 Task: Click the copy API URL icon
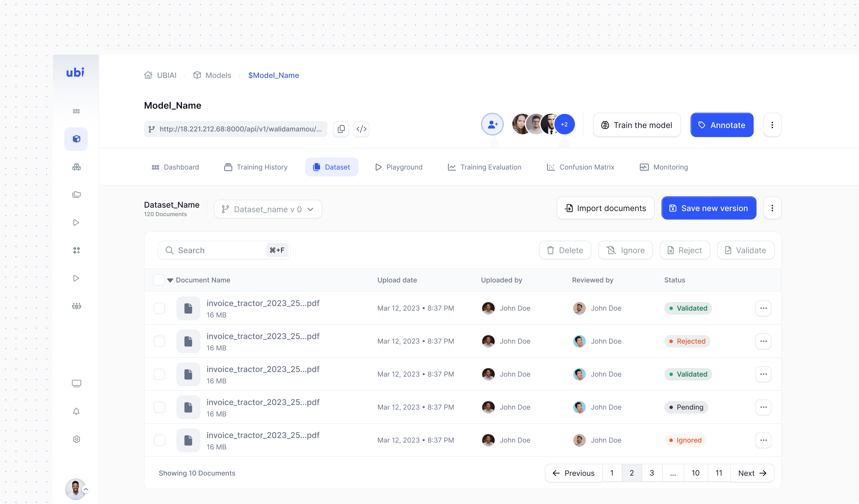click(x=341, y=129)
